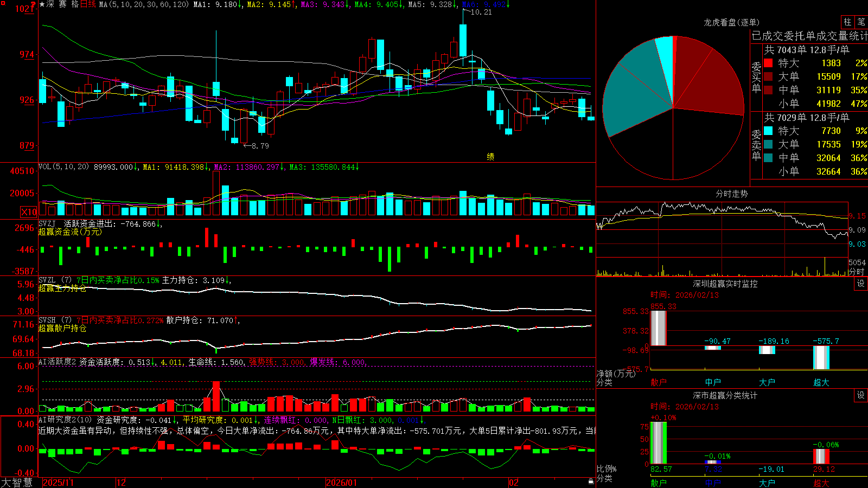Click the 大智慧 logo in the bottom-left

(x=17, y=483)
